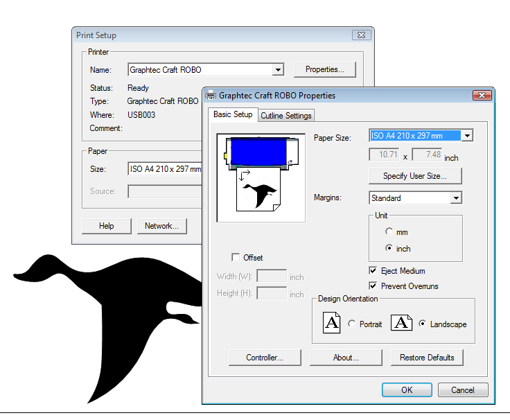Select inch as the unit

tap(389, 248)
